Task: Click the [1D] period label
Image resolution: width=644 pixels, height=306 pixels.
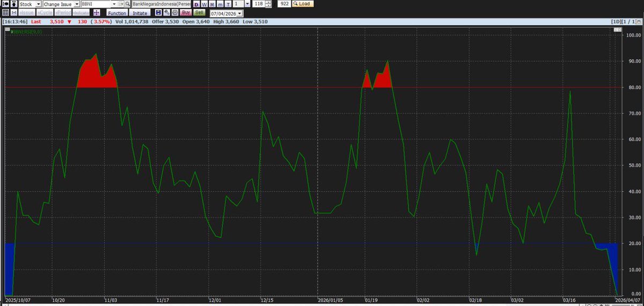Action: pyautogui.click(x=616, y=21)
